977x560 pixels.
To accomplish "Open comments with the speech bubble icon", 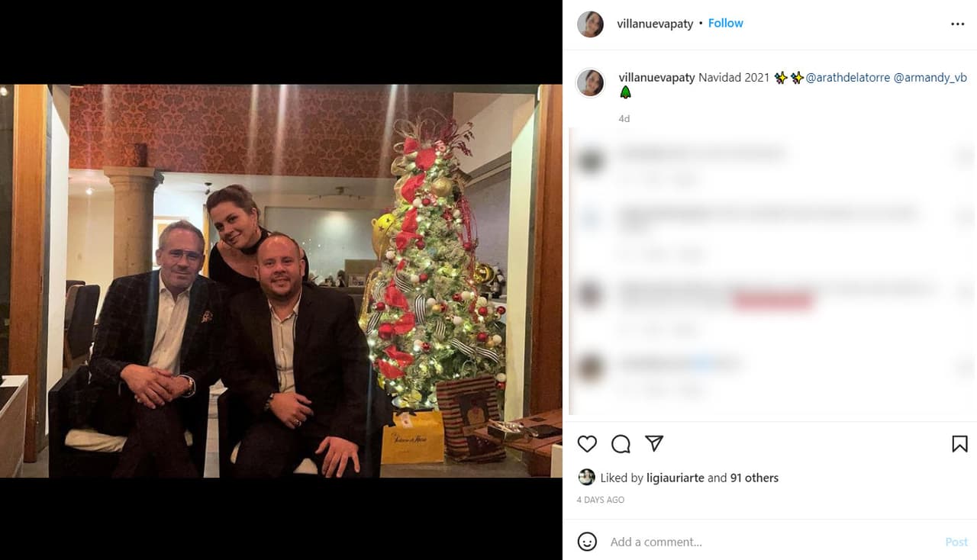I will [x=620, y=443].
